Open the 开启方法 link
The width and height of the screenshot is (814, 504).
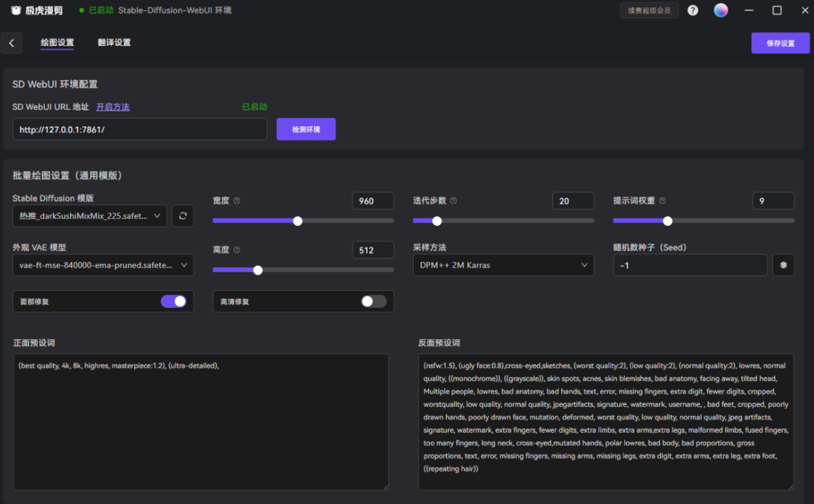point(113,107)
